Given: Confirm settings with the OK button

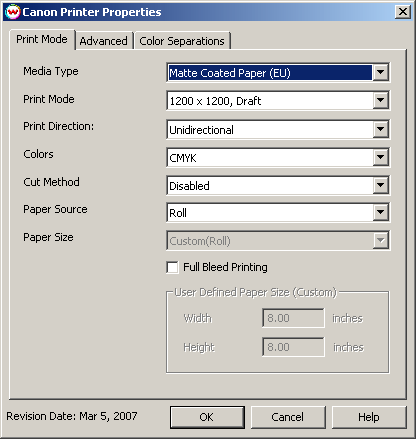Looking at the screenshot, I should pyautogui.click(x=207, y=417).
